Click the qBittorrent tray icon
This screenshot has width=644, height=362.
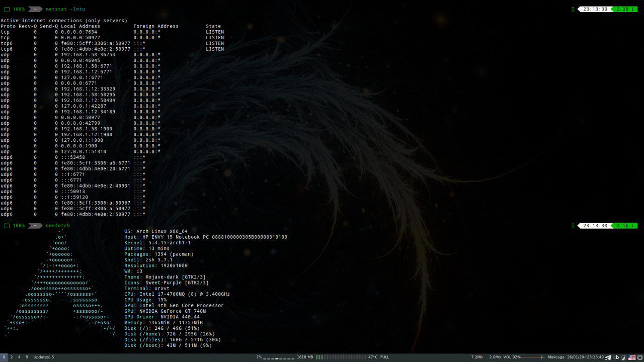(616, 357)
